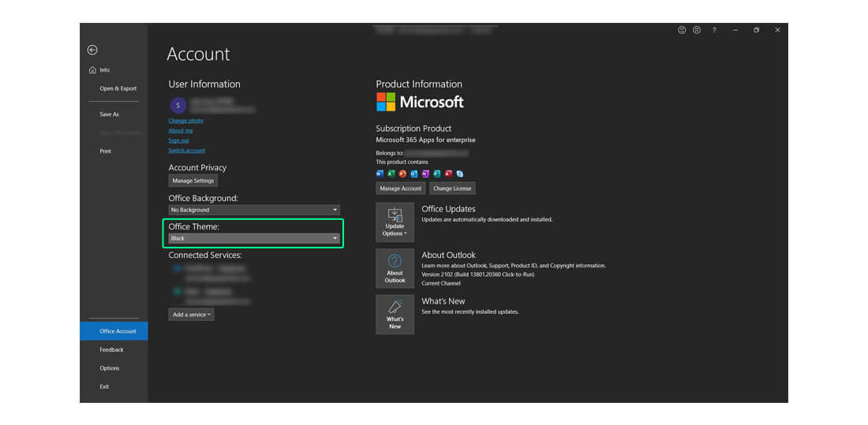Click the Manage Account button

[x=400, y=188]
